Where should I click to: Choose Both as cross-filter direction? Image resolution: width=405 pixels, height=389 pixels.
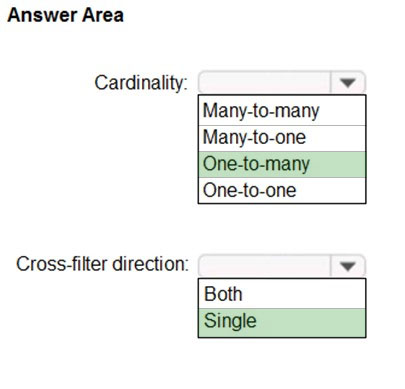(282, 294)
